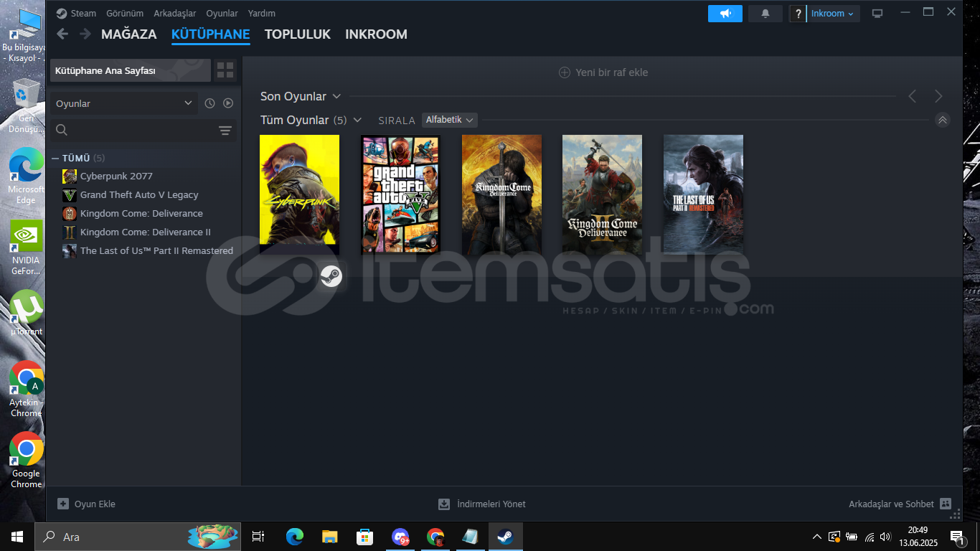Open the Görünüm menu
The width and height of the screenshot is (980, 551).
point(125,13)
